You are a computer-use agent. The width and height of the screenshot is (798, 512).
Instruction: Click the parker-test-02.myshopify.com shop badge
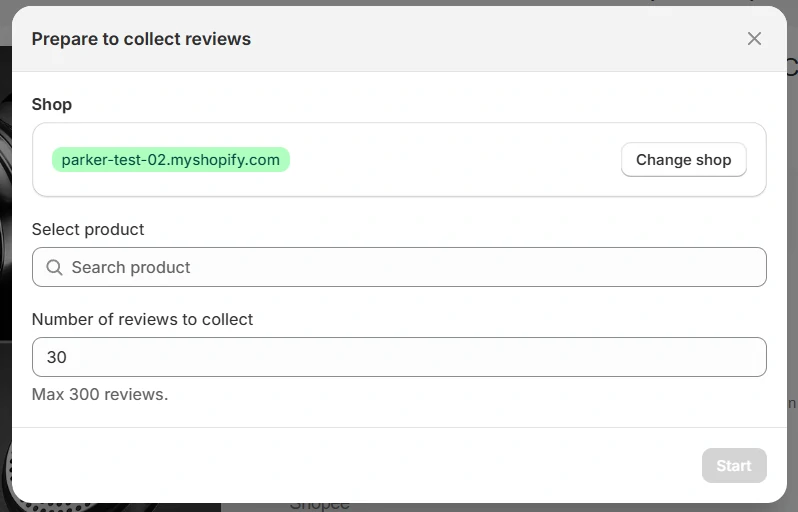pos(170,160)
